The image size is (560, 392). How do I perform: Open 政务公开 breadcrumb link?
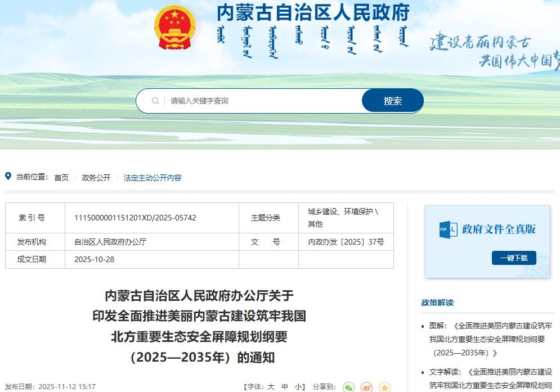pos(96,178)
